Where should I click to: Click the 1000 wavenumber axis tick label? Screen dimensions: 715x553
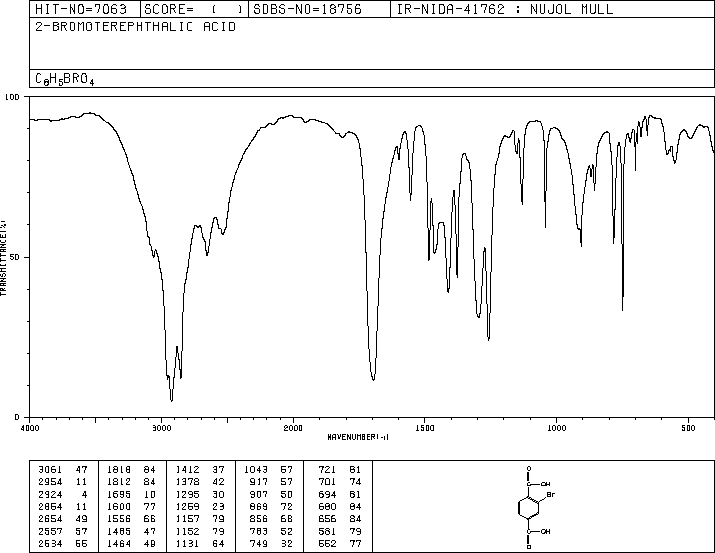[556, 428]
